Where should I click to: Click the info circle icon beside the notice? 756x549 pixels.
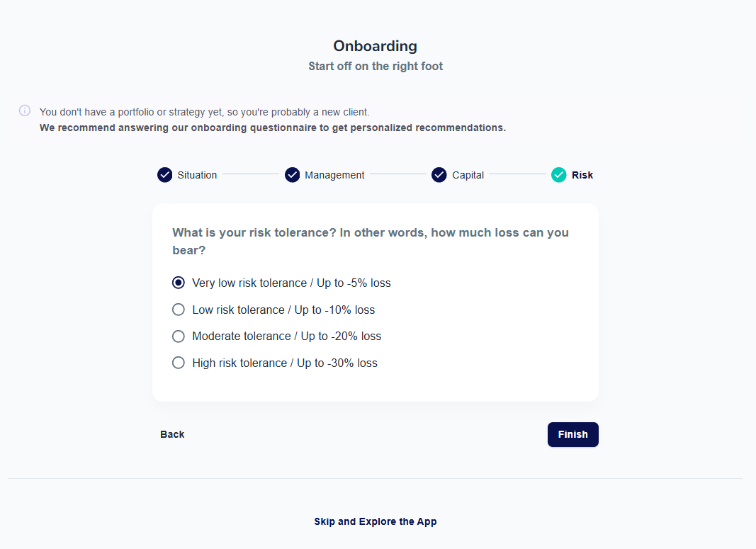coord(25,111)
